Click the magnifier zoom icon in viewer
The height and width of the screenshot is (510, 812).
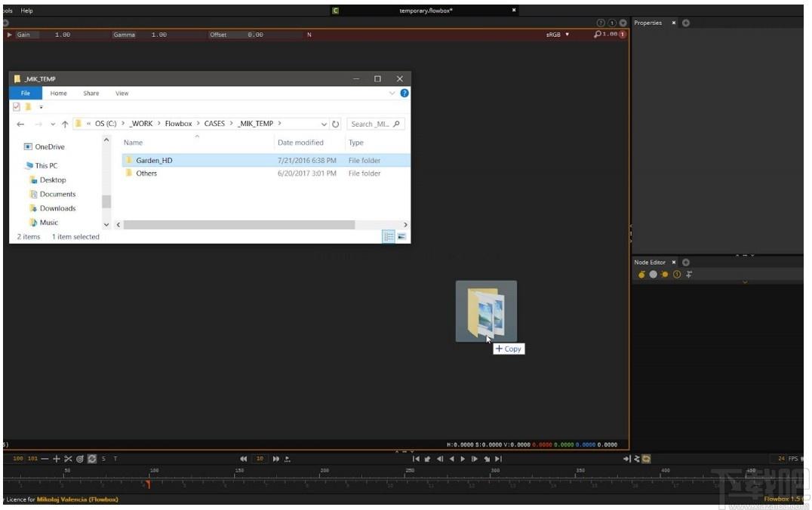(597, 34)
